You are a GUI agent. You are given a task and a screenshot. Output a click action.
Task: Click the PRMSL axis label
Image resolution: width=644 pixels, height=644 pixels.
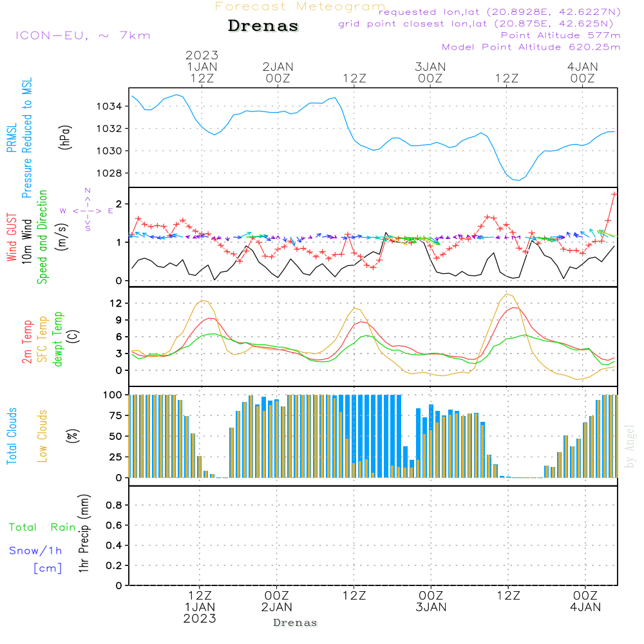click(12, 138)
